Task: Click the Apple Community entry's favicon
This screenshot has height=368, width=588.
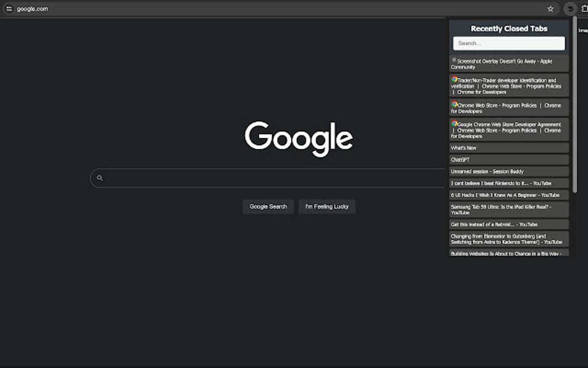Action: click(x=454, y=59)
